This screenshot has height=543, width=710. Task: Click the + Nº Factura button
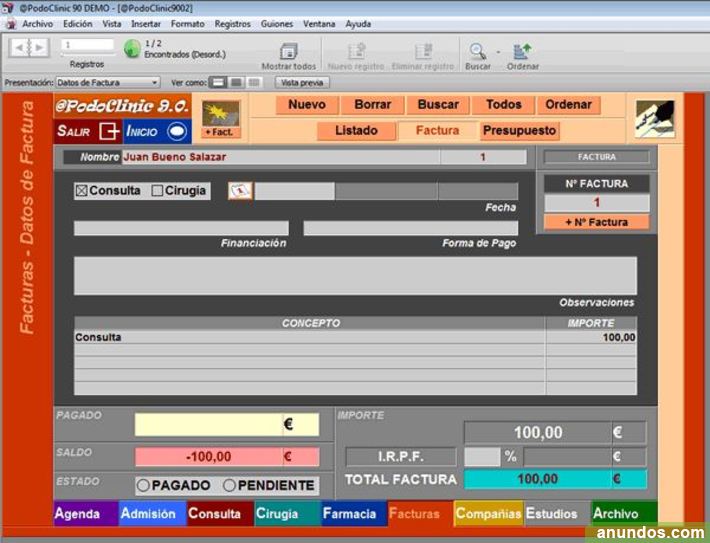point(596,222)
